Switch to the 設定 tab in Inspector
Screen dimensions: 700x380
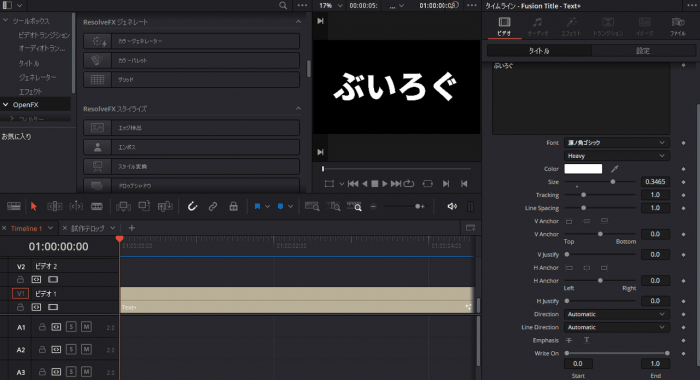[x=643, y=50]
